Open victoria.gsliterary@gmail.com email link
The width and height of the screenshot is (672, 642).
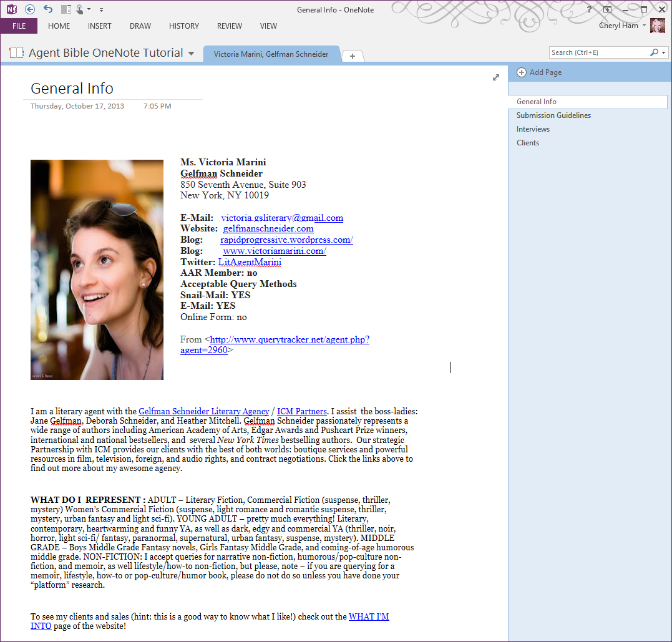click(x=282, y=218)
